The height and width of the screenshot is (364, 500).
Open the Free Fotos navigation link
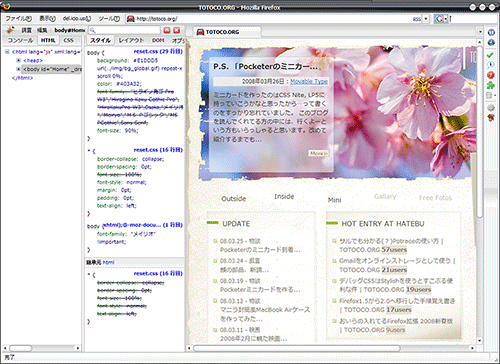point(435,198)
